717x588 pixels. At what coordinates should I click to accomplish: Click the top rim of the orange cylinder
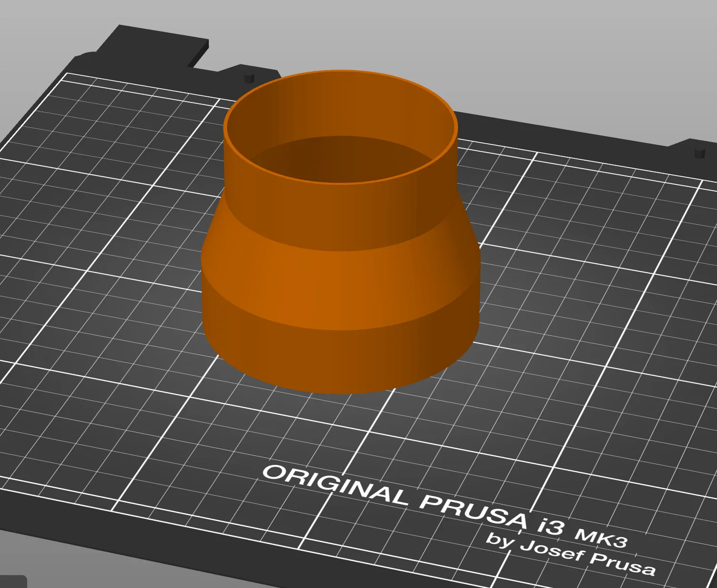point(340,73)
